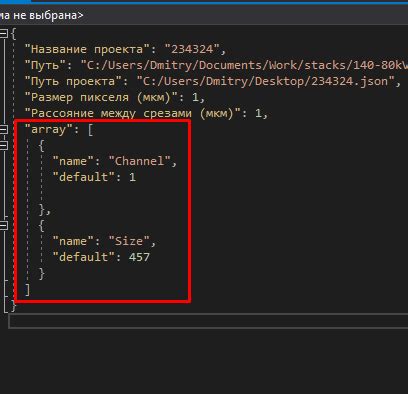The height and width of the screenshot is (394, 408).
Task: Collapse the Channel object fold marker
Action: coord(3,145)
